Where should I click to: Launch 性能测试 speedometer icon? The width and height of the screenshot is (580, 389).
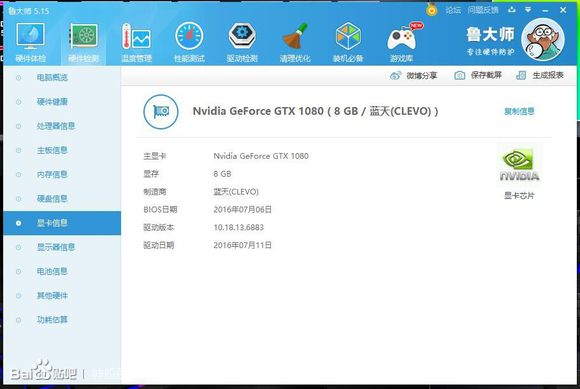189,36
